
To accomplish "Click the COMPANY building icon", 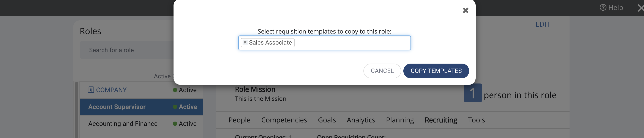I will 91,90.
